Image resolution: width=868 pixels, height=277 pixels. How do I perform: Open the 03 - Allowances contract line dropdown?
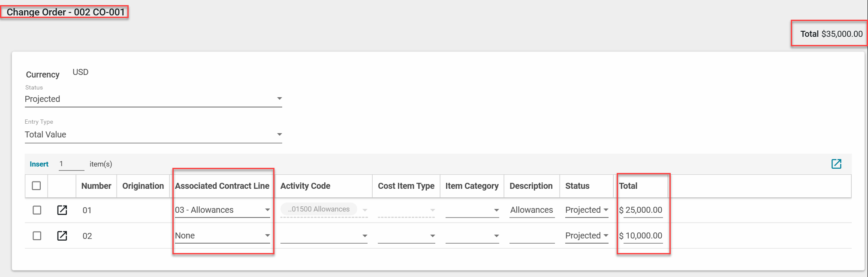click(x=222, y=210)
